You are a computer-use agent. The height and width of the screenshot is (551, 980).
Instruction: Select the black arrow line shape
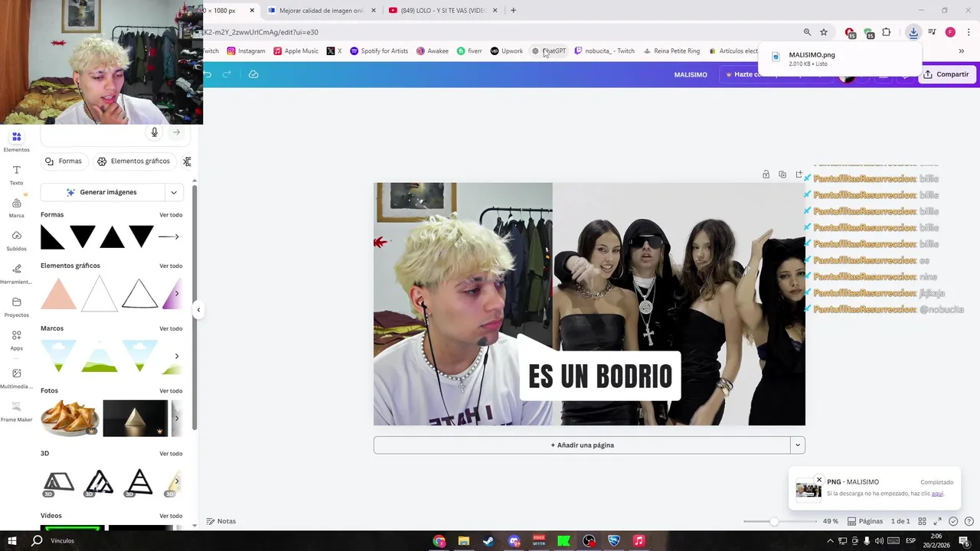point(168,236)
